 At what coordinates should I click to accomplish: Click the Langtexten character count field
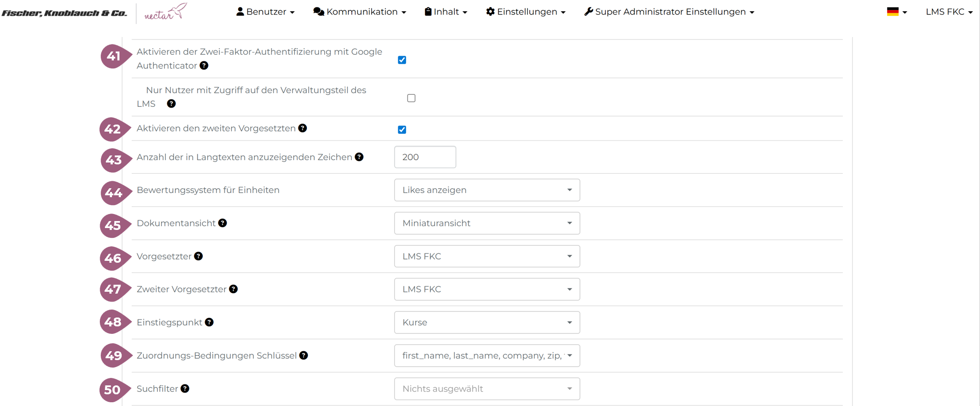(x=425, y=157)
